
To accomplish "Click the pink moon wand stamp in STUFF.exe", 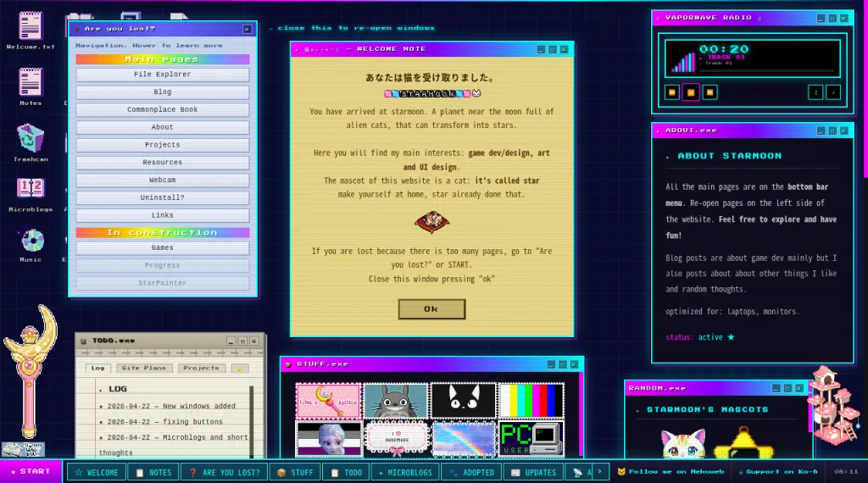I will [328, 401].
